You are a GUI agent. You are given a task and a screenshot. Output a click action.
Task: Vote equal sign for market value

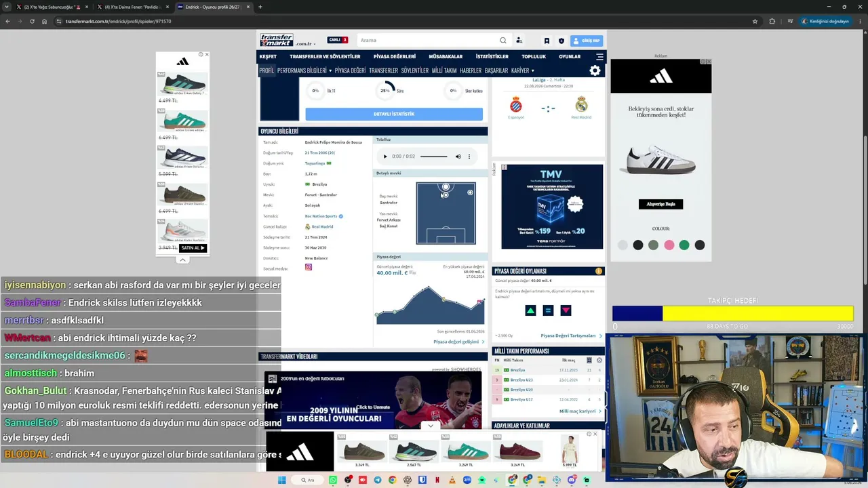point(548,310)
